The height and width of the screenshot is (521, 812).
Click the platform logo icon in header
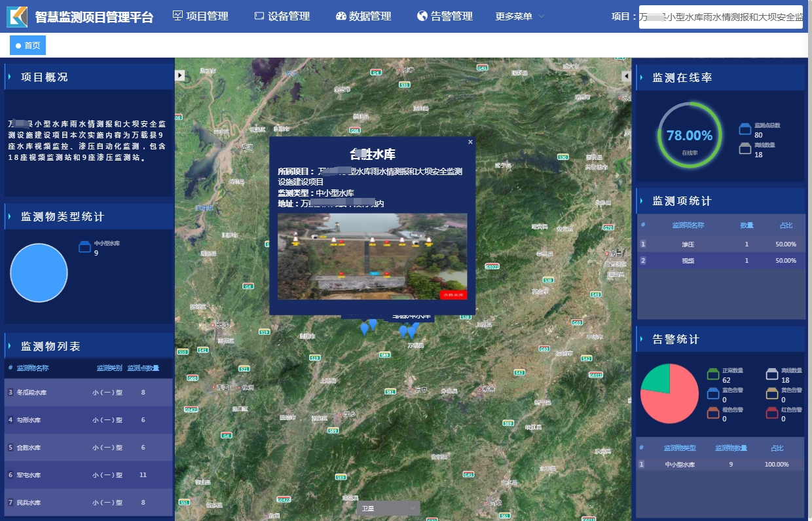[x=17, y=16]
